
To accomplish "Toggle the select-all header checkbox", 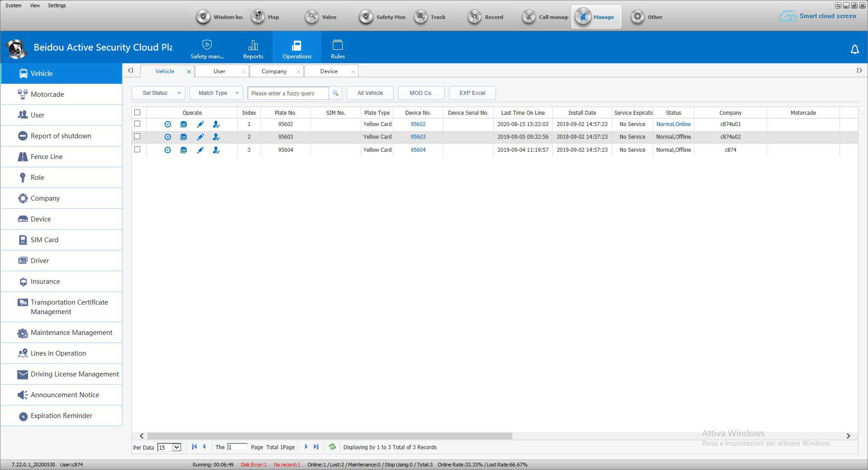I will [137, 113].
